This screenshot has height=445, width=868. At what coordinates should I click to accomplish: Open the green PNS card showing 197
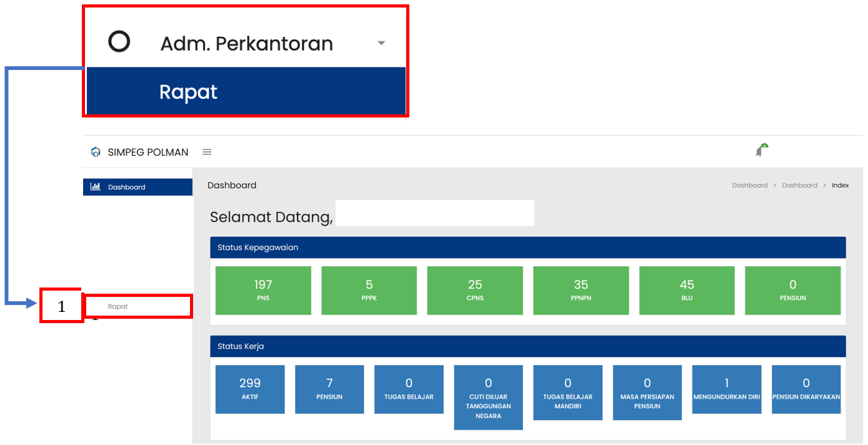[263, 290]
